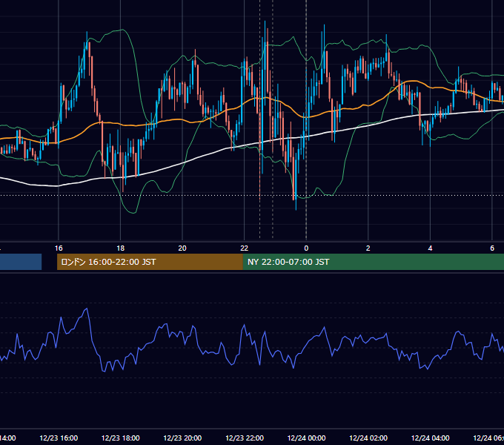Click the 12/23 18:00 time axis label

(x=121, y=438)
